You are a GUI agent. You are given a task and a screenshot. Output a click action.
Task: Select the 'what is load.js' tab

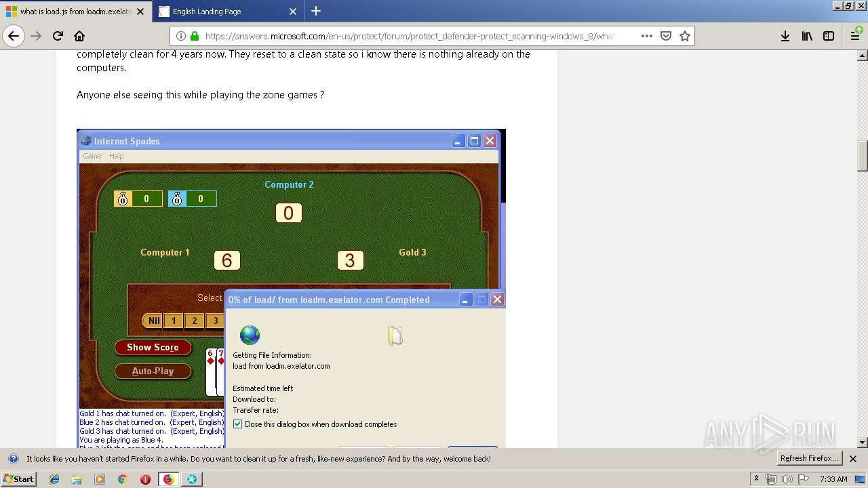[x=75, y=12]
